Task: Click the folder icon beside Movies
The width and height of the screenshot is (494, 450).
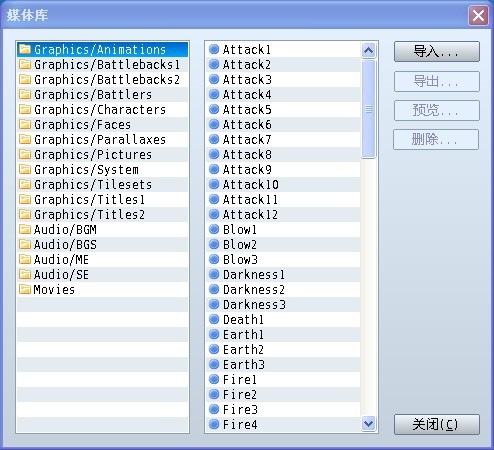Action: (x=25, y=289)
